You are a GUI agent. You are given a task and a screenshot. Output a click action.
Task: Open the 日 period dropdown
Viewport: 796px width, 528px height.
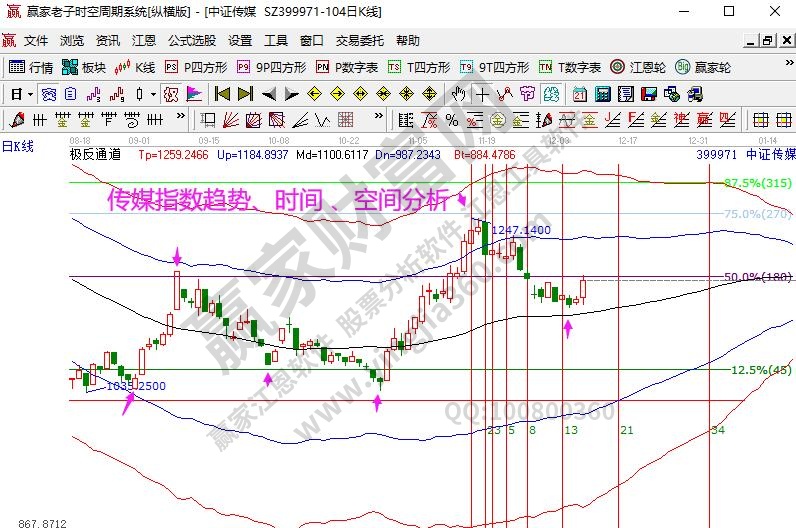pyautogui.click(x=22, y=94)
